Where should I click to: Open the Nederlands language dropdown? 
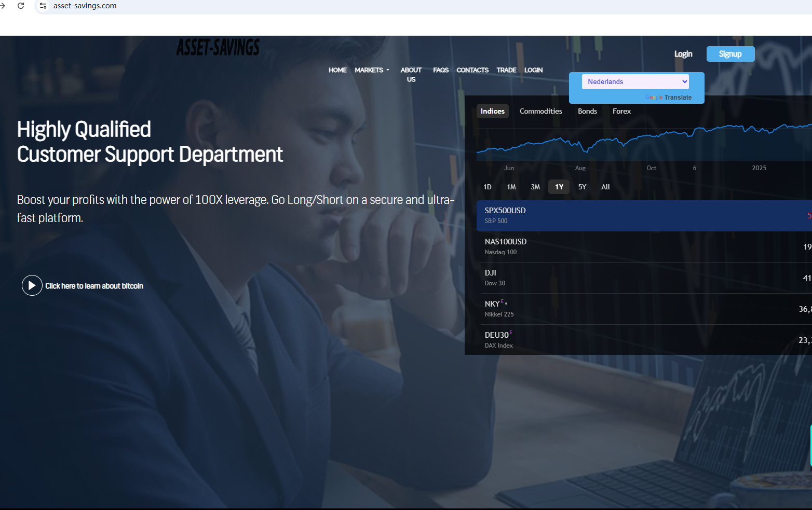pyautogui.click(x=635, y=81)
